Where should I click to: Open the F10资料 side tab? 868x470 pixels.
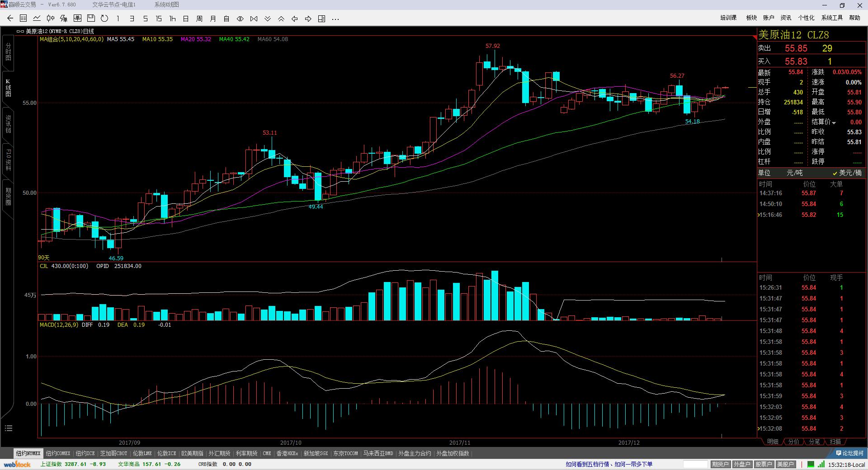coord(8,160)
